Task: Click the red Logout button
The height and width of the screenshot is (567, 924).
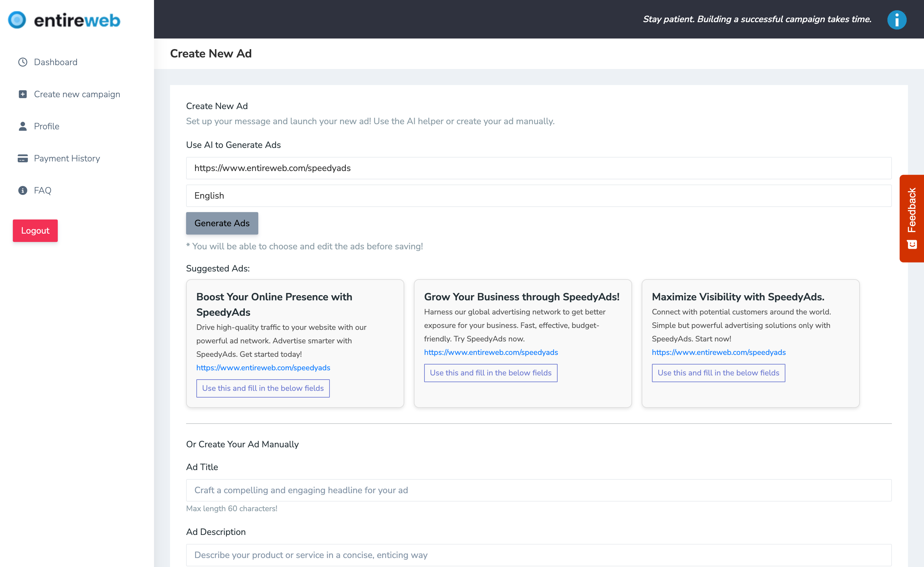Action: pos(35,231)
